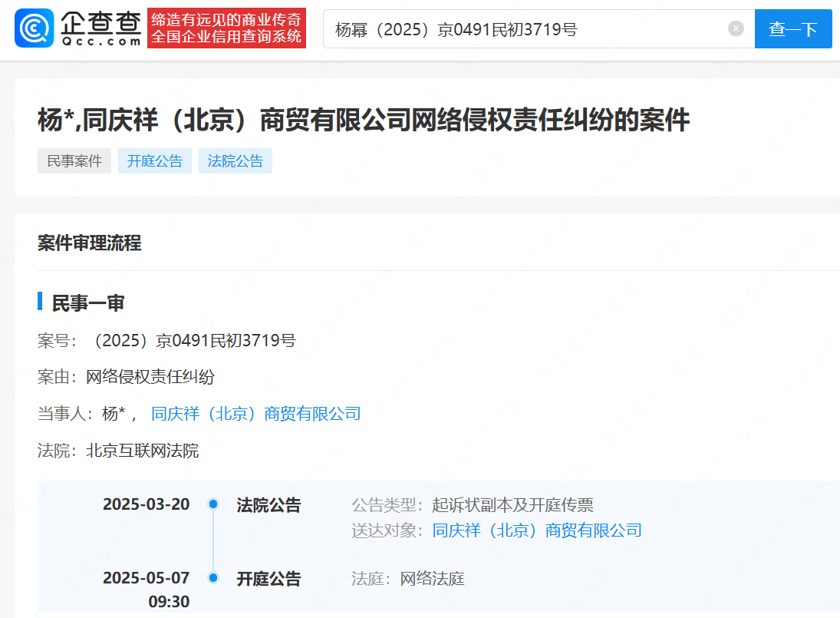Click the date 2025-03-20
This screenshot has height=618, width=840.
point(146,504)
